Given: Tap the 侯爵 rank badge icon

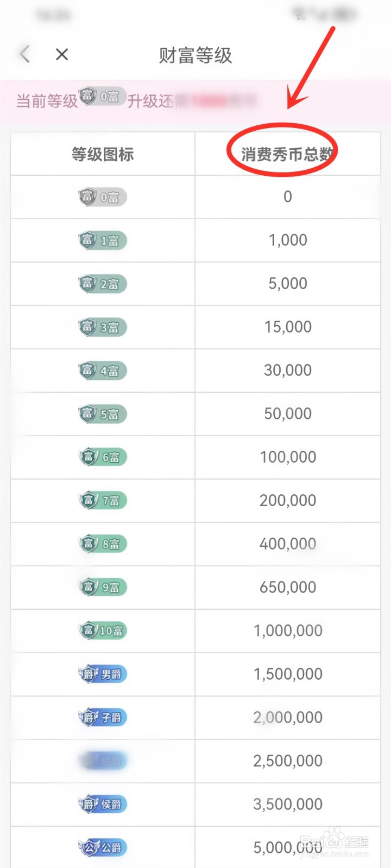Looking at the screenshot, I should [x=103, y=804].
